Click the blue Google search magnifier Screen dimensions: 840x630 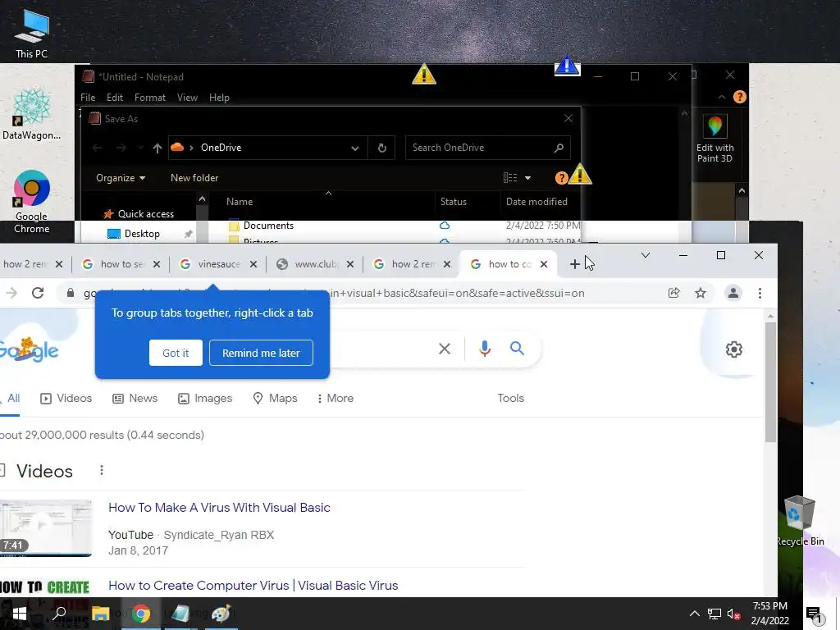(x=517, y=349)
